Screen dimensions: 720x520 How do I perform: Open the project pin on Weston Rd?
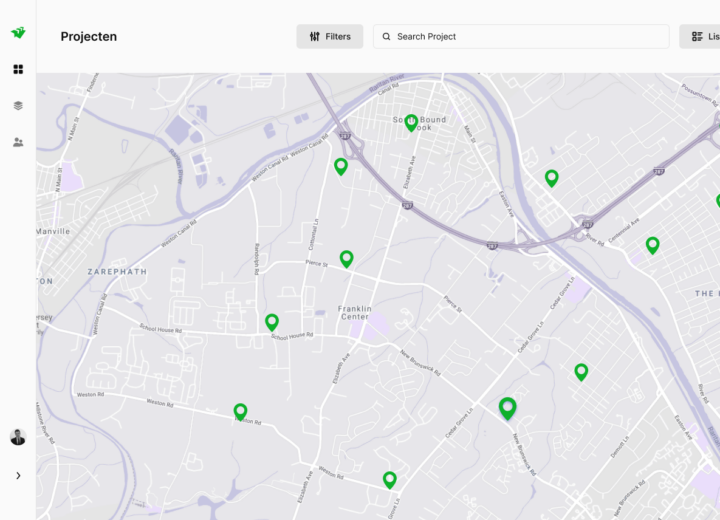click(240, 411)
